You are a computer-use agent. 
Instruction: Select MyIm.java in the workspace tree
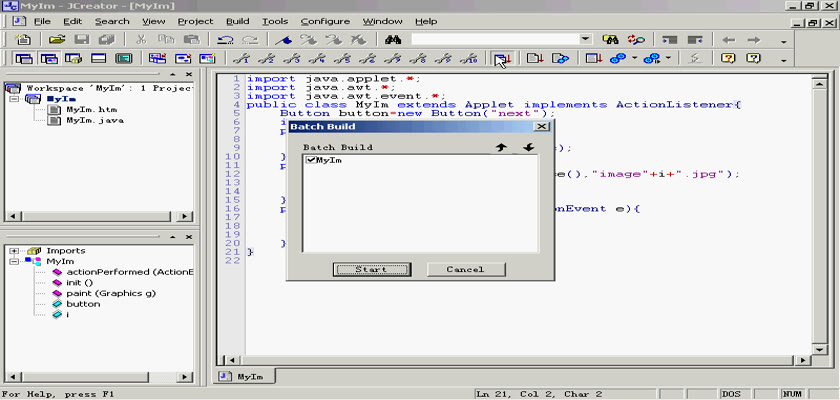[95, 120]
